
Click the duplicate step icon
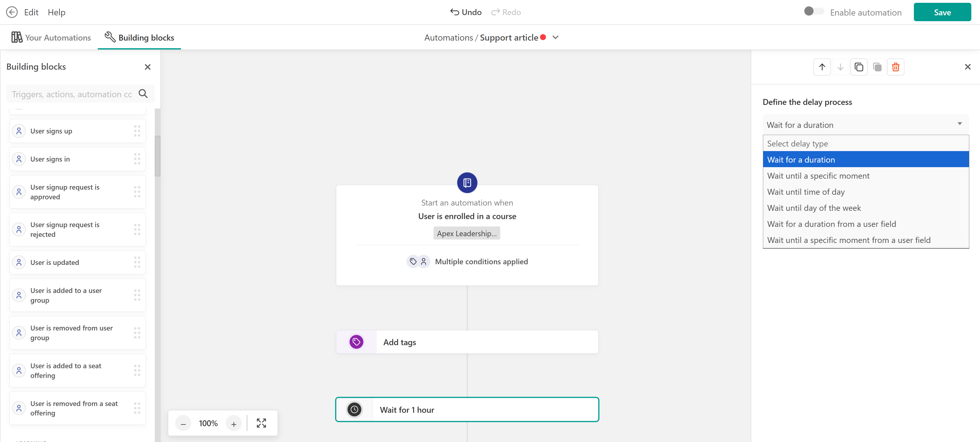click(859, 67)
